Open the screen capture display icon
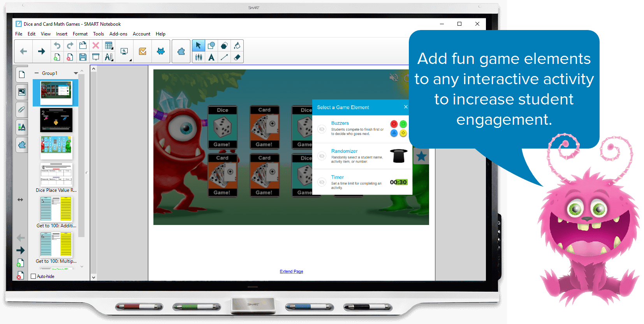Viewport: 644px width, 324px height. click(x=125, y=51)
